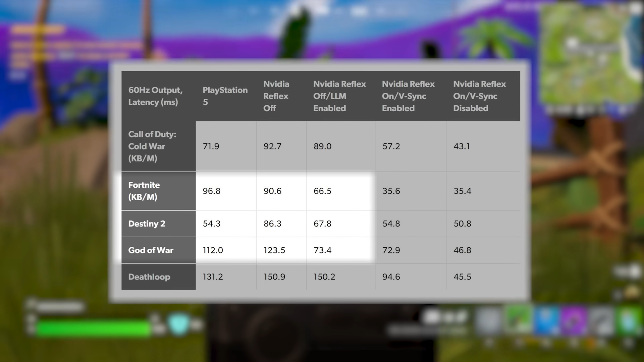Click the Destiny 2 row header

point(147,224)
